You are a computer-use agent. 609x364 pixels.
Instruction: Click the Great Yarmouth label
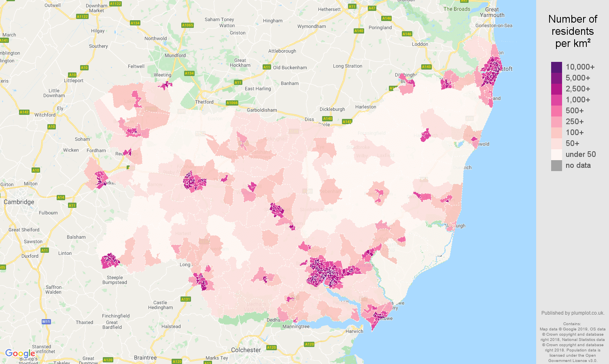(x=492, y=12)
